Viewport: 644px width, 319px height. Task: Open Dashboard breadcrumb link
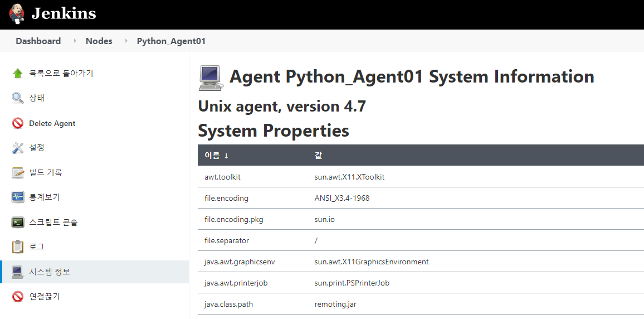tap(38, 41)
